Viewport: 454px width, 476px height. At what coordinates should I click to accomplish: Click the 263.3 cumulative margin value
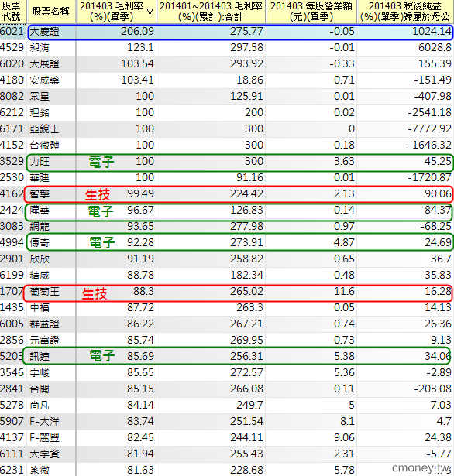point(249,308)
